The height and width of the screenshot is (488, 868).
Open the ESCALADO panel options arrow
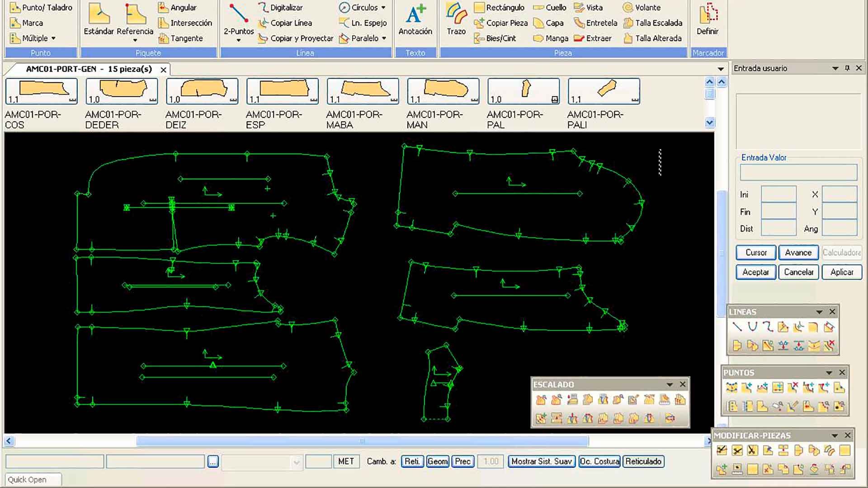coord(670,385)
